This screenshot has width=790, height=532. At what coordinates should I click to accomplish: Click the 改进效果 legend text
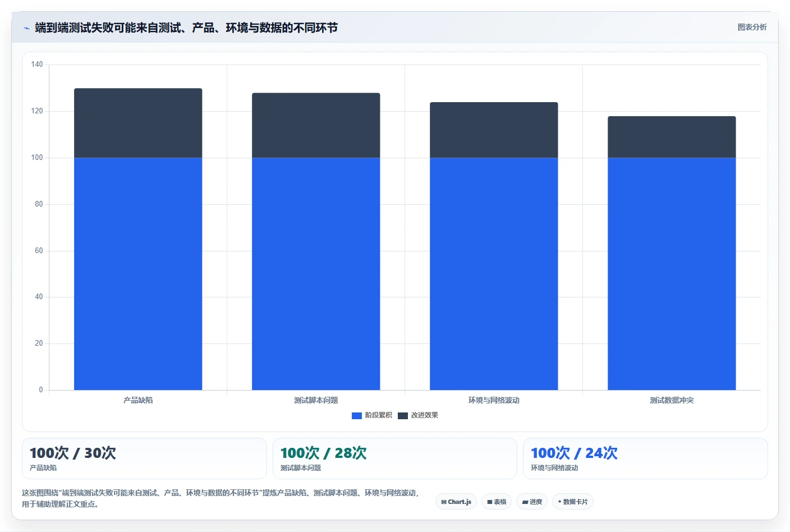pyautogui.click(x=424, y=415)
